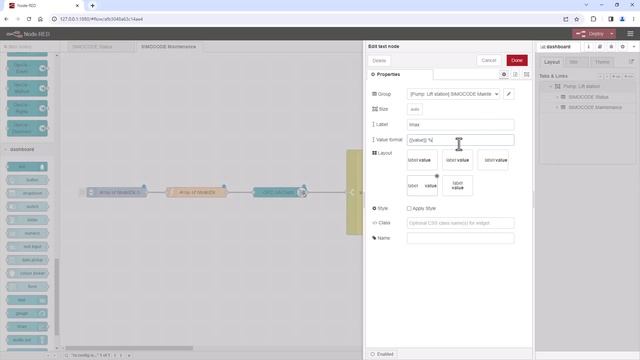
Task: Click the palette vertical scrollbar
Action: pyautogui.click(x=57, y=296)
